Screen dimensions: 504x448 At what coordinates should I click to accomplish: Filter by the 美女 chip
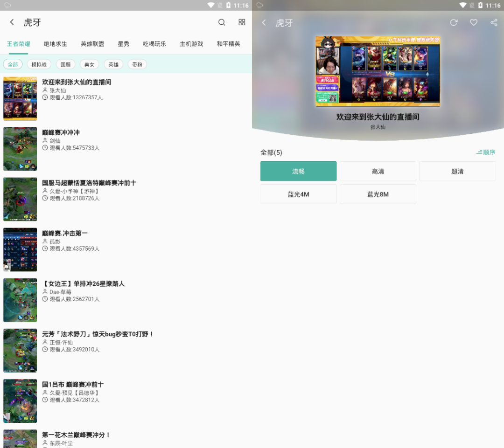click(x=89, y=64)
